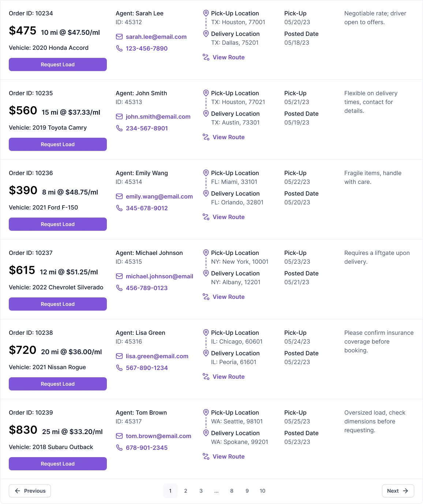423x504 pixels.
Task: Go to page 2 of results
Action: coord(186,491)
